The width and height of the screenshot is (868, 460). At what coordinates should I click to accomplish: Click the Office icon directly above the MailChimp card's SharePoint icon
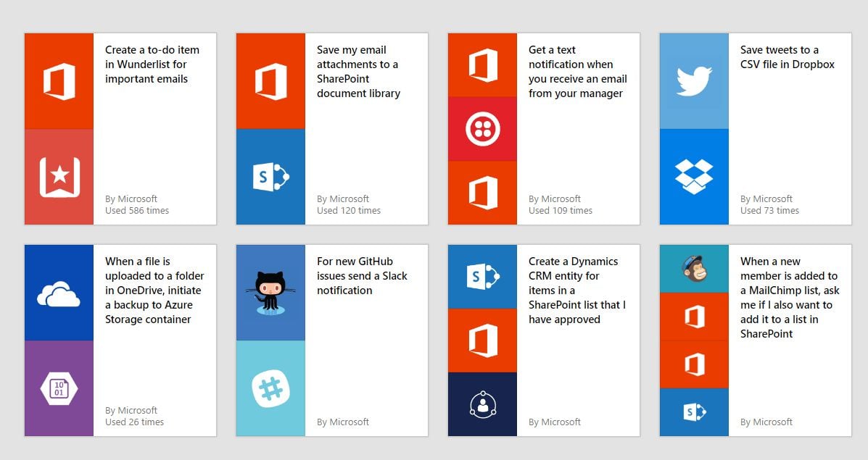coord(694,364)
